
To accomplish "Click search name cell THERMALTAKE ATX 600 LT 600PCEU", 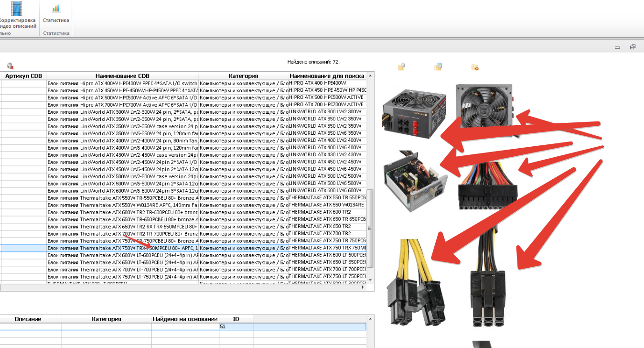I will tap(327, 255).
